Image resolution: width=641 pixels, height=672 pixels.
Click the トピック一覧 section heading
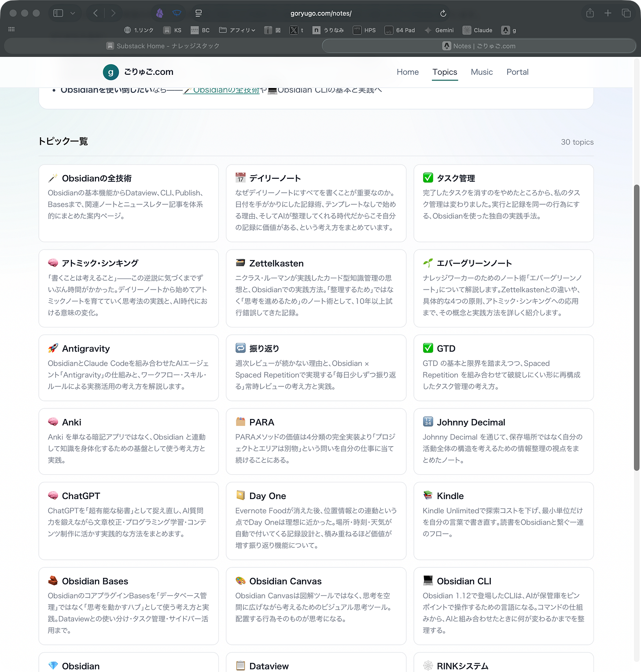coord(63,141)
